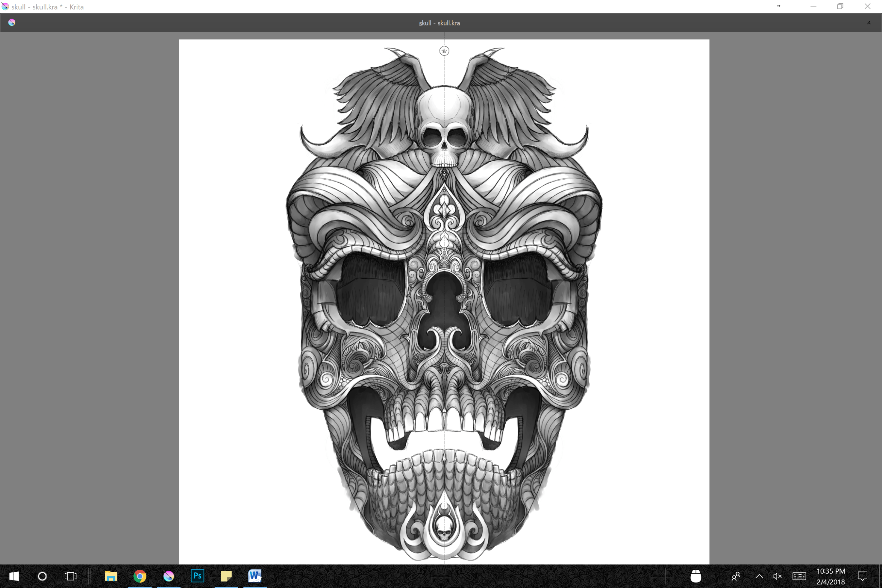The height and width of the screenshot is (588, 882).
Task: Open Sticky Notes from taskbar
Action: pos(226,576)
